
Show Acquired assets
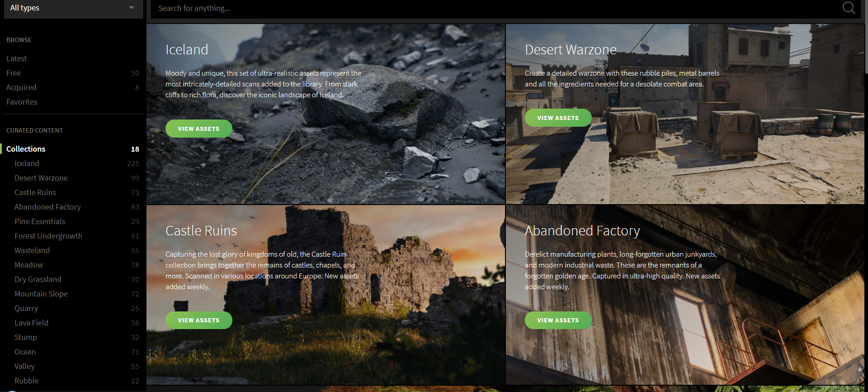point(21,87)
